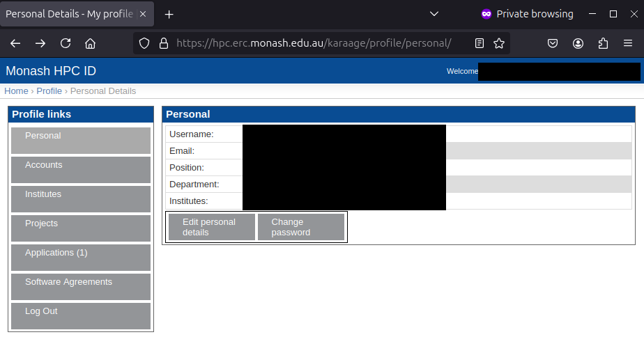
Task: Reload the current page
Action: point(66,43)
